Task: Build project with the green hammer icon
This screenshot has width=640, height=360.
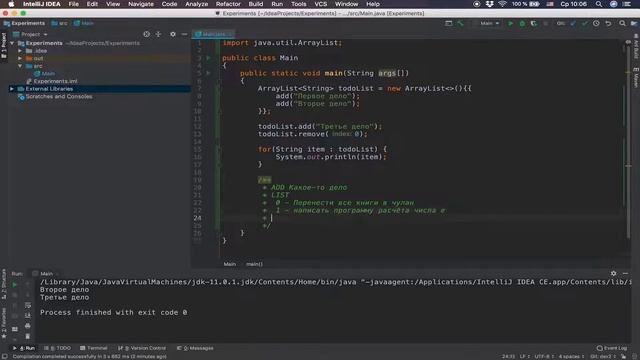Action: (x=460, y=24)
